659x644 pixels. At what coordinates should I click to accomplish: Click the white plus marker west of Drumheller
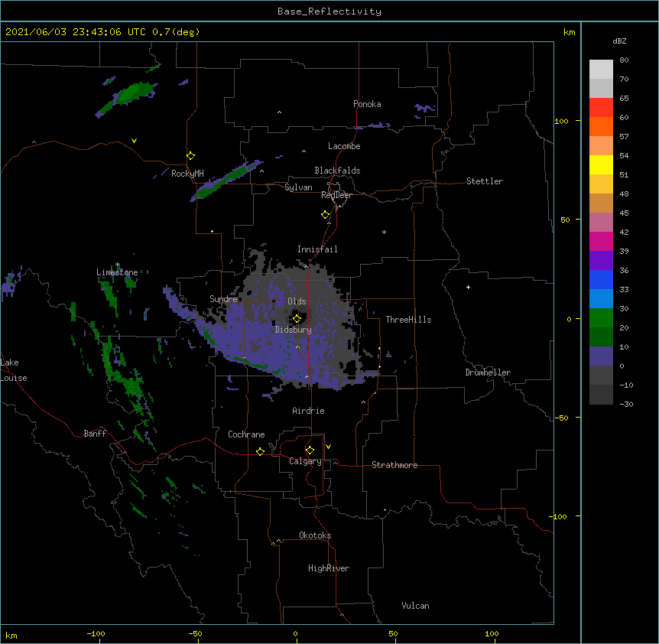468,287
